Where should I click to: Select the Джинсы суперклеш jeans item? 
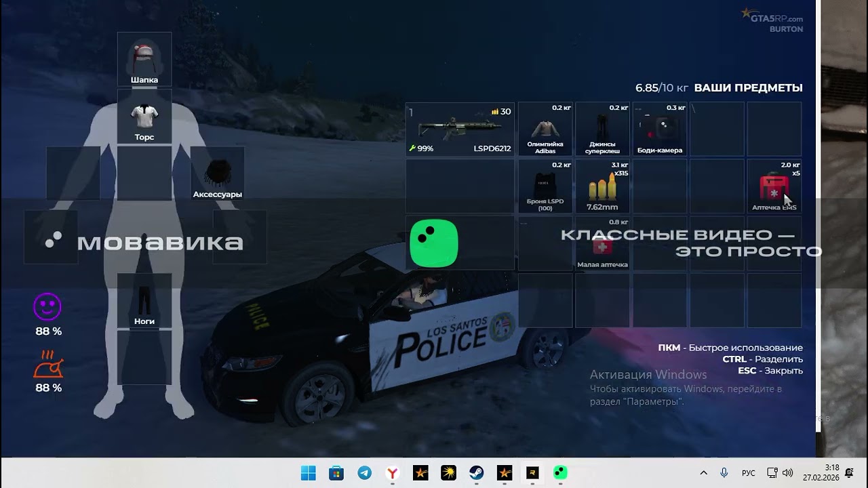point(602,129)
